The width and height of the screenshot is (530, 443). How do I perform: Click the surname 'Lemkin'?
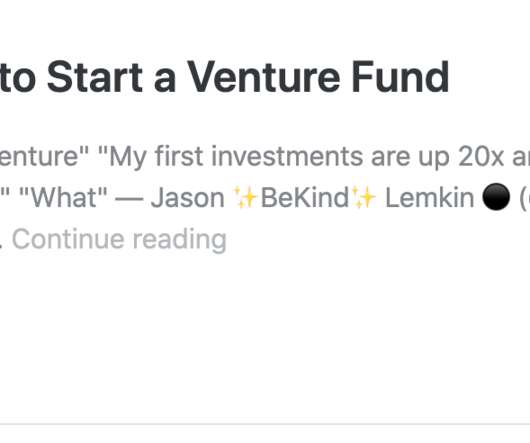click(430, 198)
